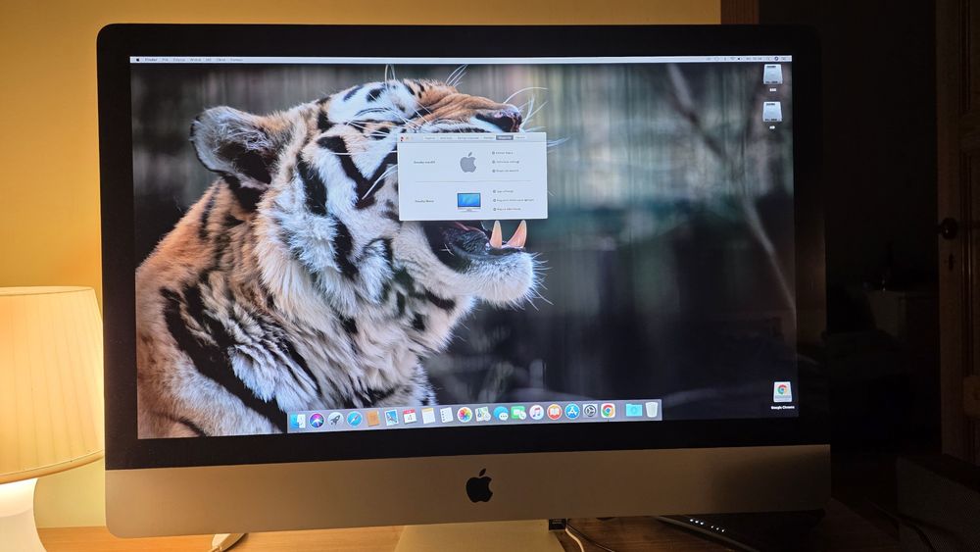Open iTunes music note icon in dock
This screenshot has width=980, height=552.
(536, 412)
